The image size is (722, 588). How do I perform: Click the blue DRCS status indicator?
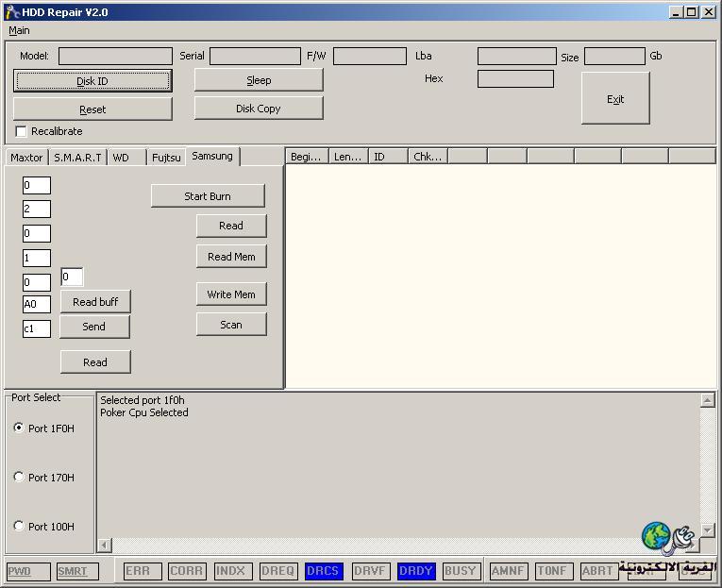[x=324, y=571]
